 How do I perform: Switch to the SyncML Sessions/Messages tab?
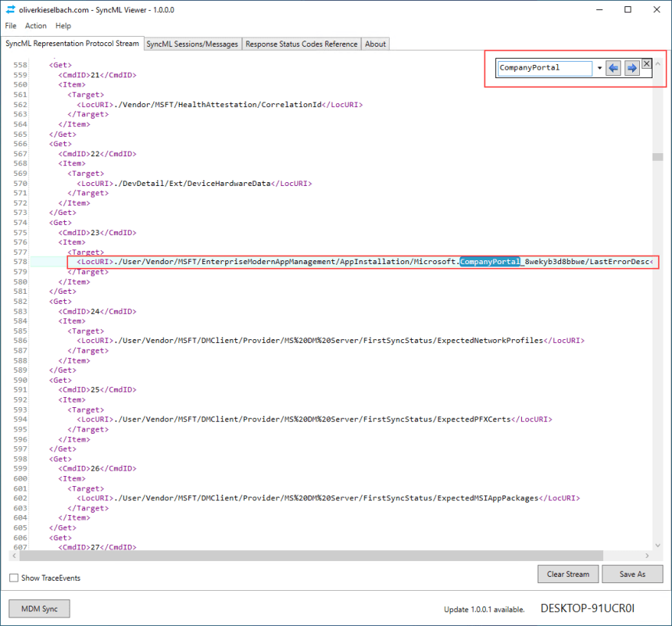[x=192, y=44]
